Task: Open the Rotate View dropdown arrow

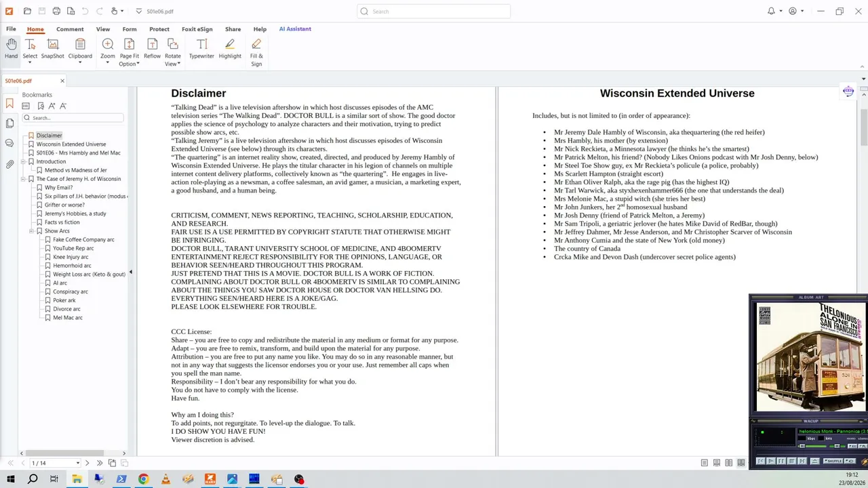Action: coord(178,64)
